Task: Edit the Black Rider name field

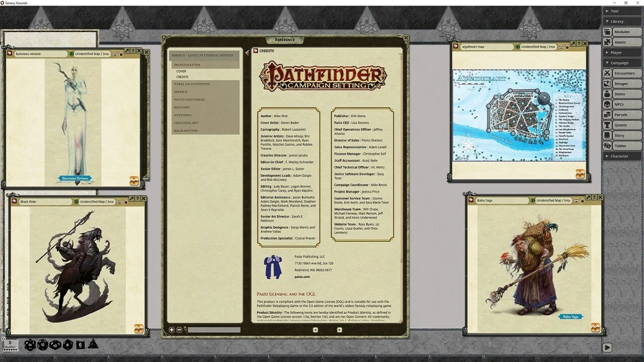Action: pos(45,202)
